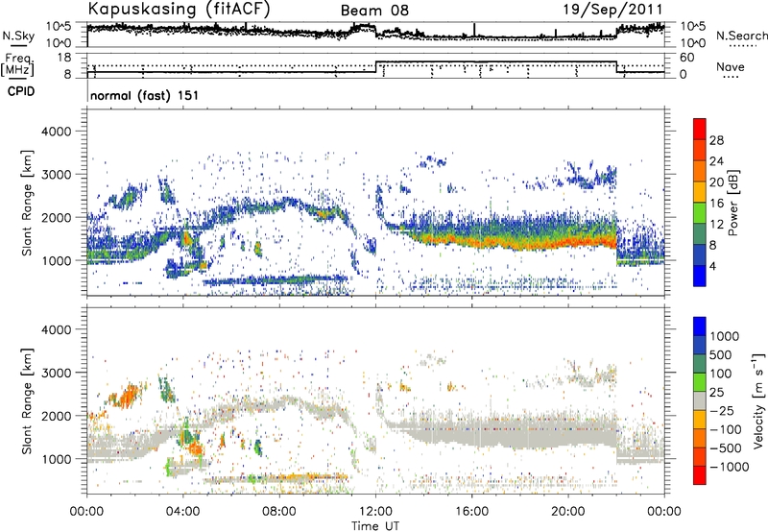The image size is (768, 532).
Task: Click the strong orange power band near 18:00 UT
Action: [520, 244]
